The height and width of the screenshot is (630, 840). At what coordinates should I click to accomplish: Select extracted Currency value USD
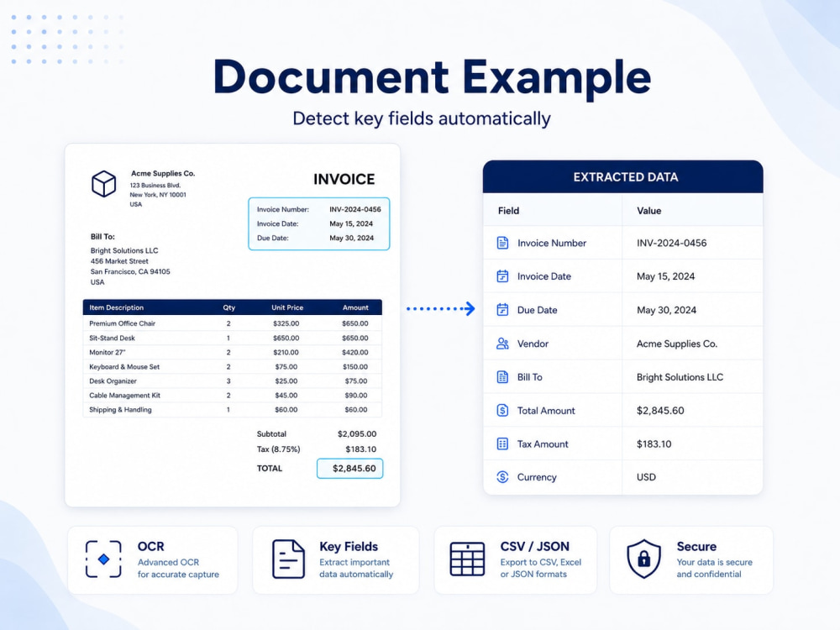click(x=646, y=477)
